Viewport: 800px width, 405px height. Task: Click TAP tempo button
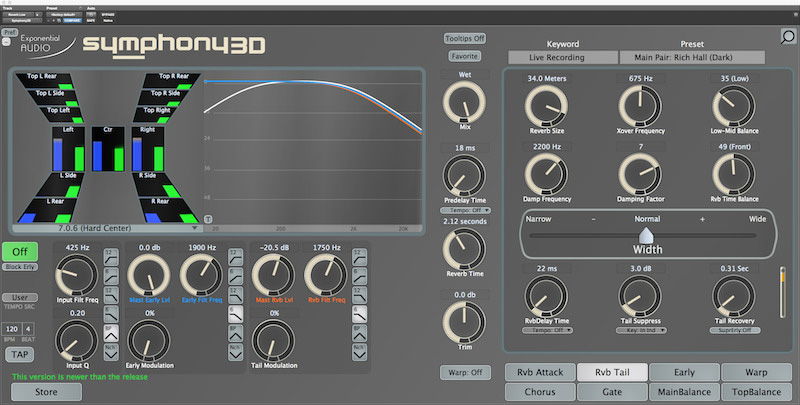coord(20,355)
